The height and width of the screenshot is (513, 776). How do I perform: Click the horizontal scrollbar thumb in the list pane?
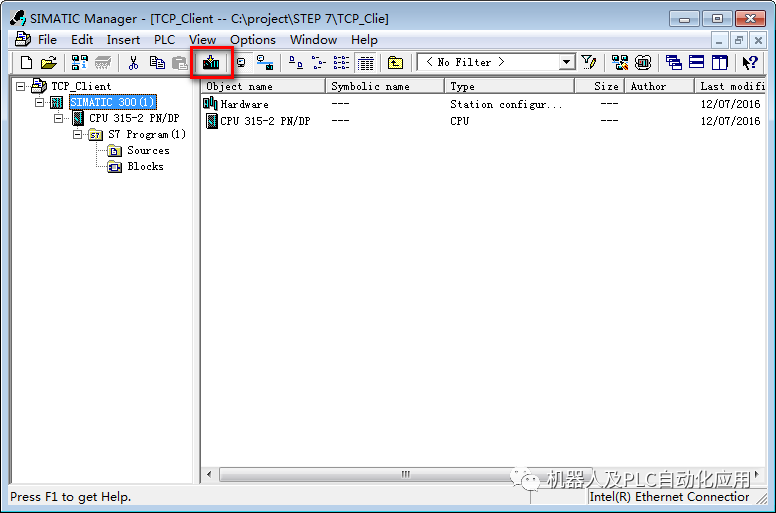405,474
